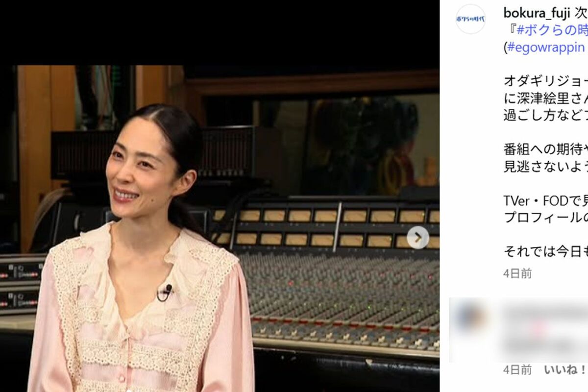Open the ボクらの時代 profile avatar
This screenshot has height=392, width=588.
click(470, 19)
